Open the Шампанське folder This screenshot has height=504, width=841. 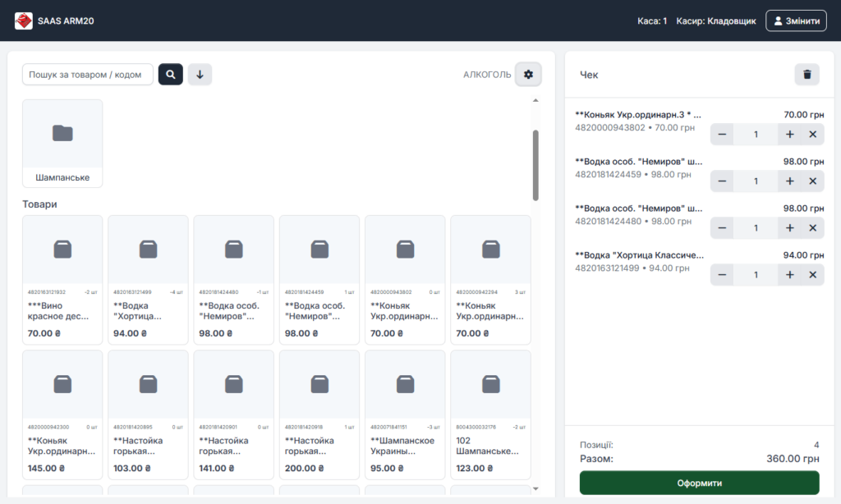click(62, 144)
